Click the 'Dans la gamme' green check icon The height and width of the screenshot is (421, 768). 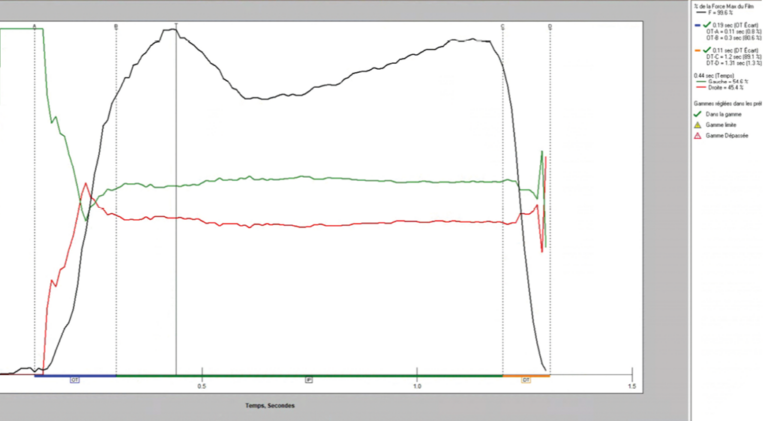[698, 114]
